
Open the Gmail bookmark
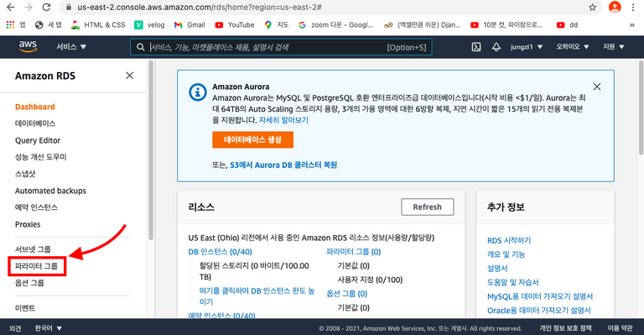pyautogui.click(x=190, y=24)
